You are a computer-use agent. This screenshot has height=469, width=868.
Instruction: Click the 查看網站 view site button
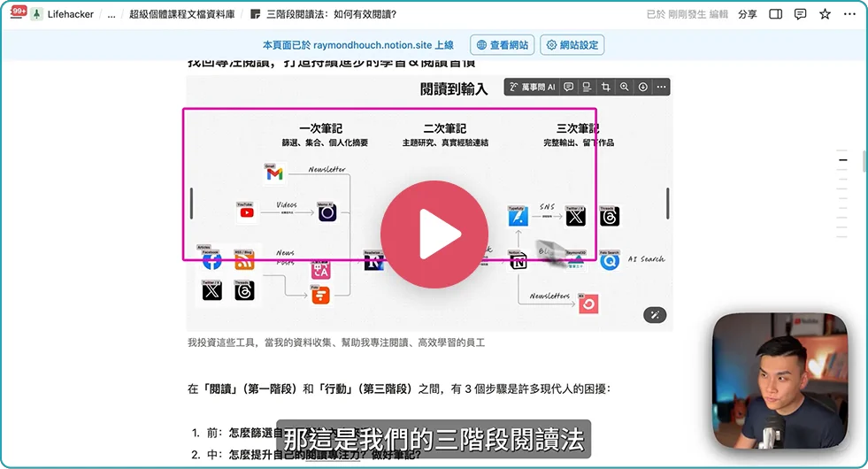502,45
